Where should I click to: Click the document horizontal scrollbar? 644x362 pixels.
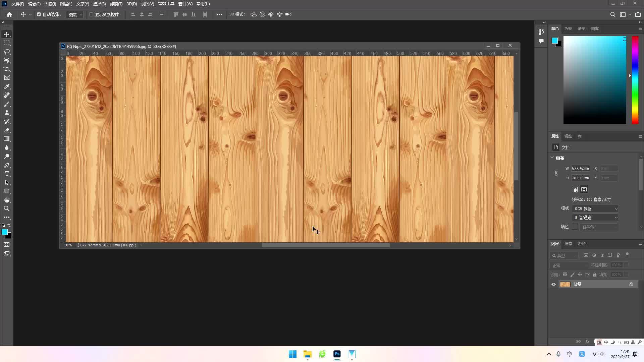(x=325, y=245)
